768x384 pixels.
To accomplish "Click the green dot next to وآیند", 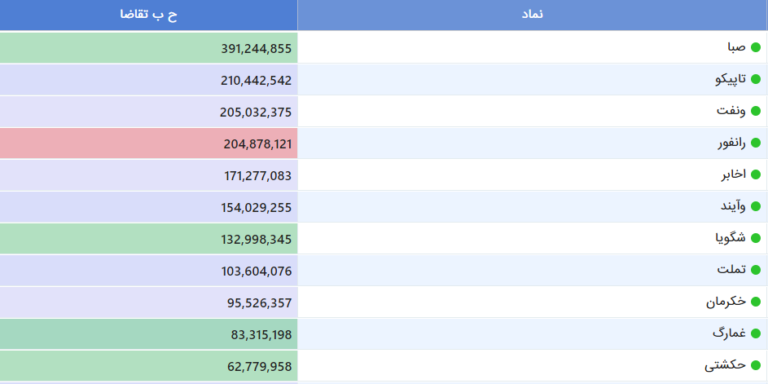I will pos(756,207).
